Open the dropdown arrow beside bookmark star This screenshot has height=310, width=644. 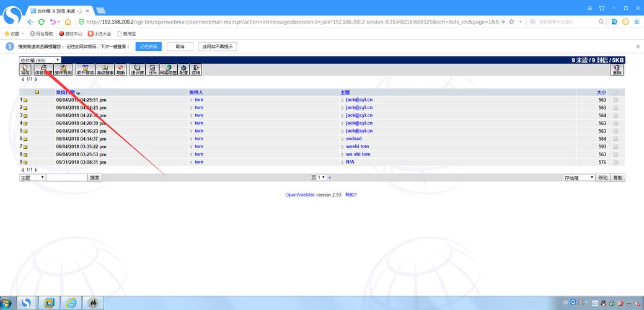[x=521, y=22]
